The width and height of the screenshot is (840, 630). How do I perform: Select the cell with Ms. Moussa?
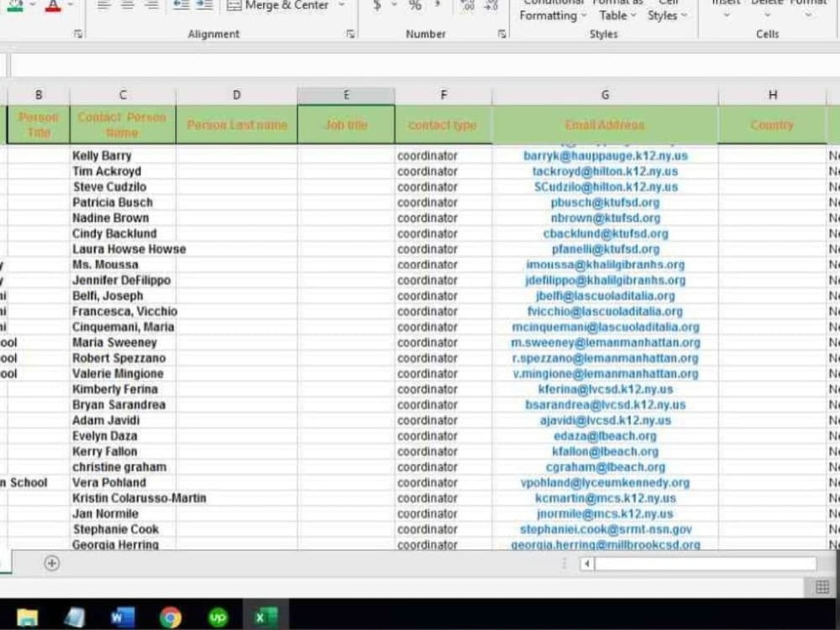[x=123, y=265]
